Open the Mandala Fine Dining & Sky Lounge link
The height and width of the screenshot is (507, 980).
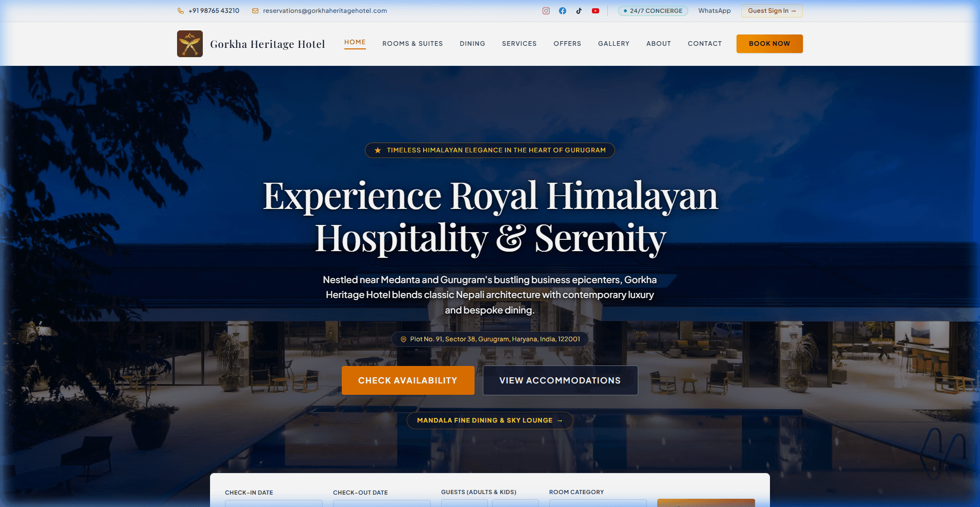tap(489, 421)
